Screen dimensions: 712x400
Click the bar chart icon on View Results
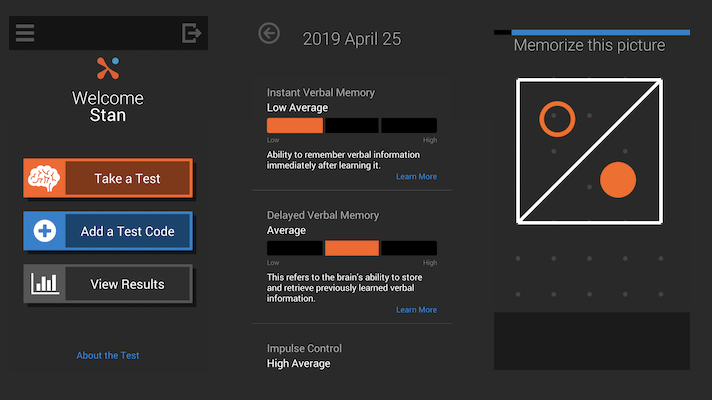(x=44, y=284)
